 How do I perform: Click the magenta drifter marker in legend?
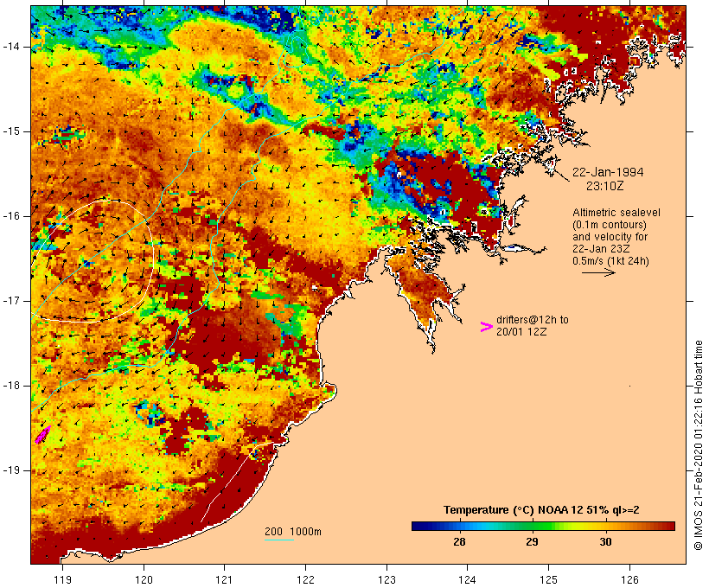pos(486,327)
